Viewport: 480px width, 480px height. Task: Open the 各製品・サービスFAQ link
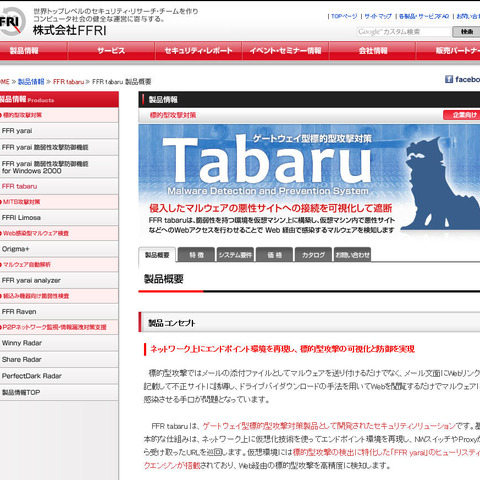click(424, 16)
